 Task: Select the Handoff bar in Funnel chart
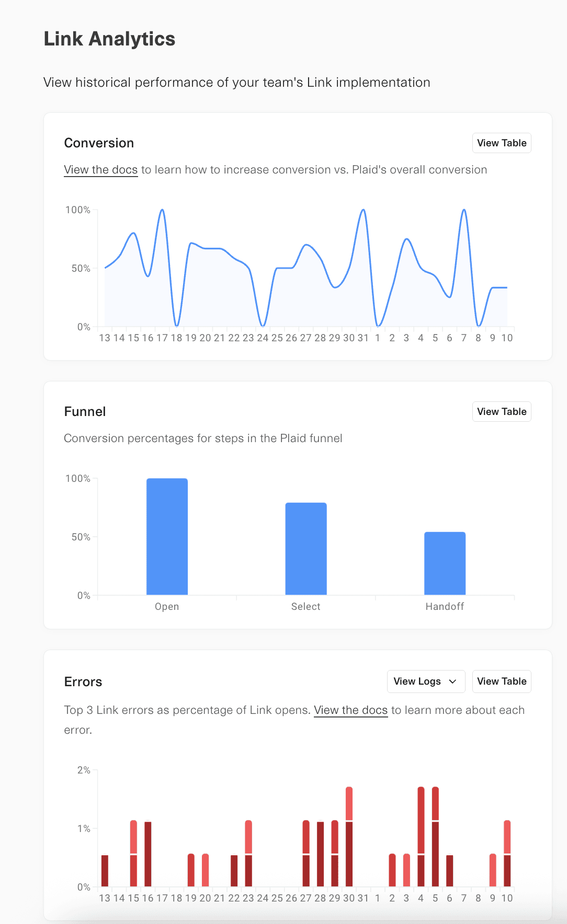coord(445,563)
